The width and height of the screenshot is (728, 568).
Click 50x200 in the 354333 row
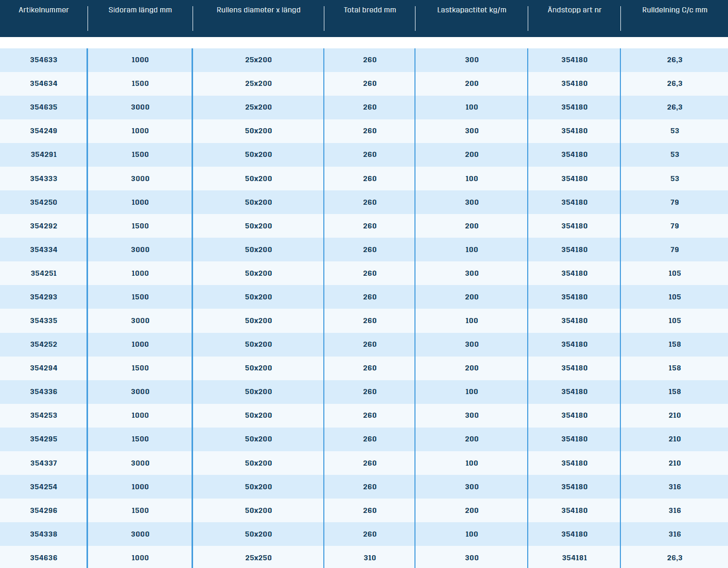pyautogui.click(x=258, y=179)
